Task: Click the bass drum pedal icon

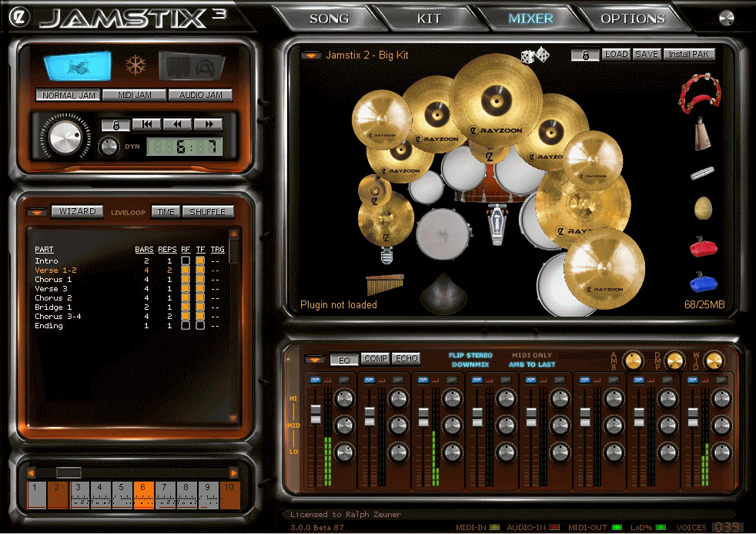Action: point(496,224)
